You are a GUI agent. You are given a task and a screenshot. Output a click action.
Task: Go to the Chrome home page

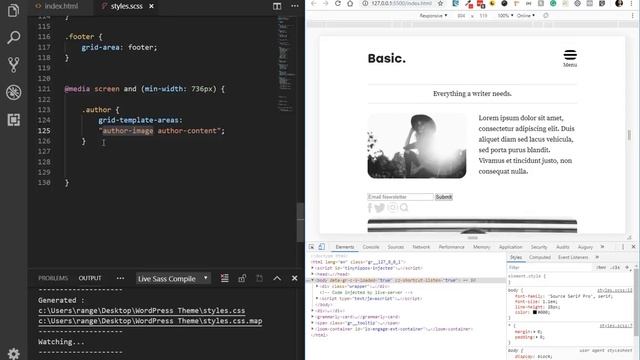point(350,3)
